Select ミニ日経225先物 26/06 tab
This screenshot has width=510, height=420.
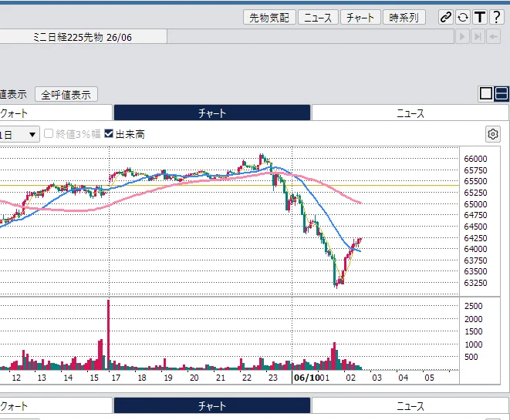point(83,37)
